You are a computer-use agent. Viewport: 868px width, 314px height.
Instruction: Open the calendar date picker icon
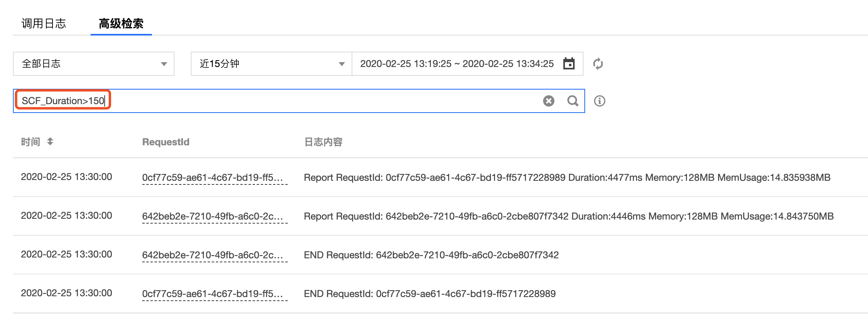pos(569,63)
